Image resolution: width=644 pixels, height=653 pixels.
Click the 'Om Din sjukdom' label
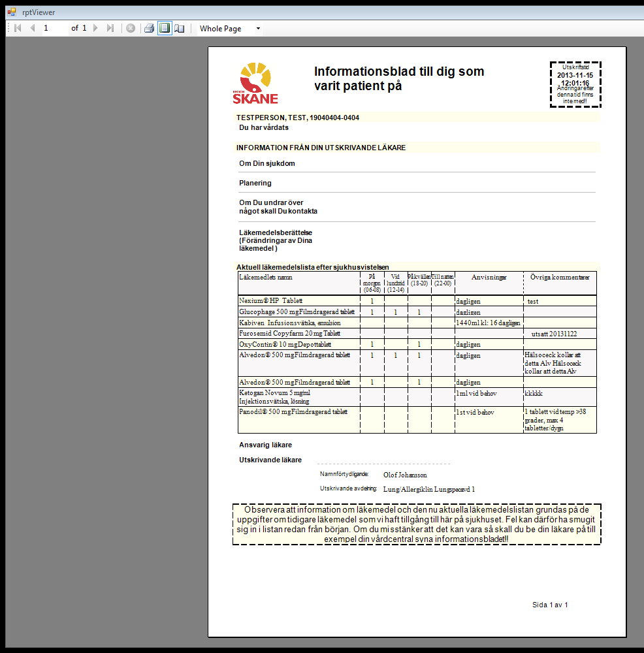(267, 164)
